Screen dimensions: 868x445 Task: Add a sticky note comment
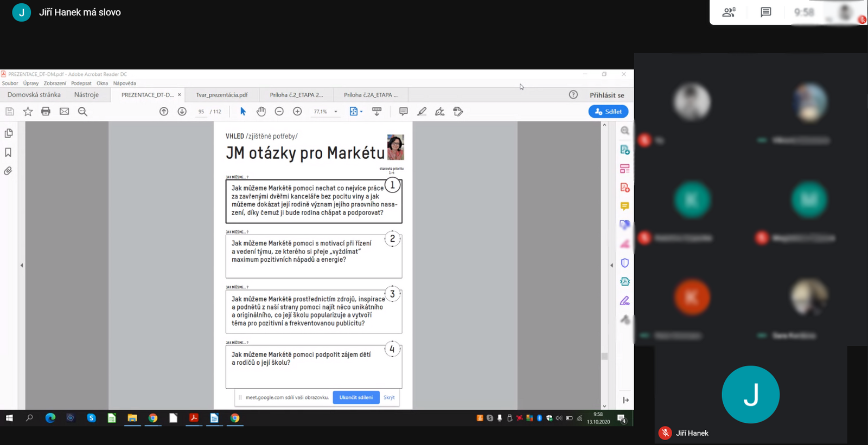pos(403,112)
